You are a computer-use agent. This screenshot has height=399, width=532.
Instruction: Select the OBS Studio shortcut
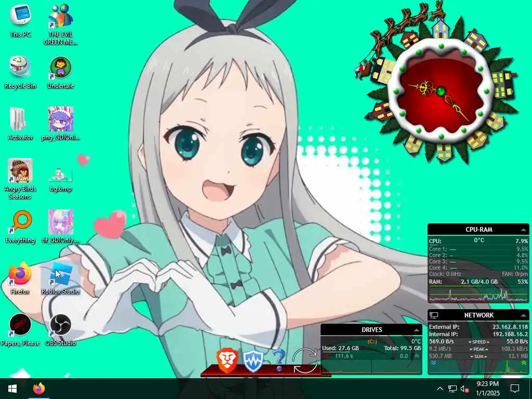(60, 329)
